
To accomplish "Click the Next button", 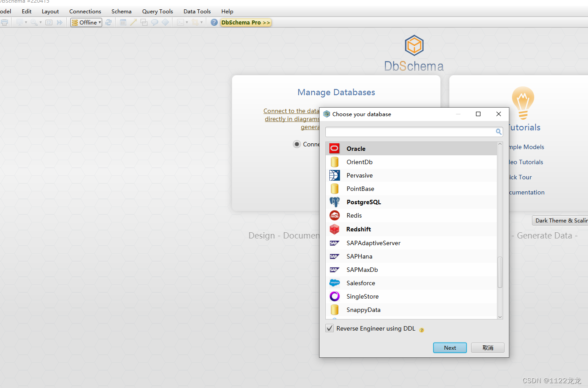I will (450, 348).
